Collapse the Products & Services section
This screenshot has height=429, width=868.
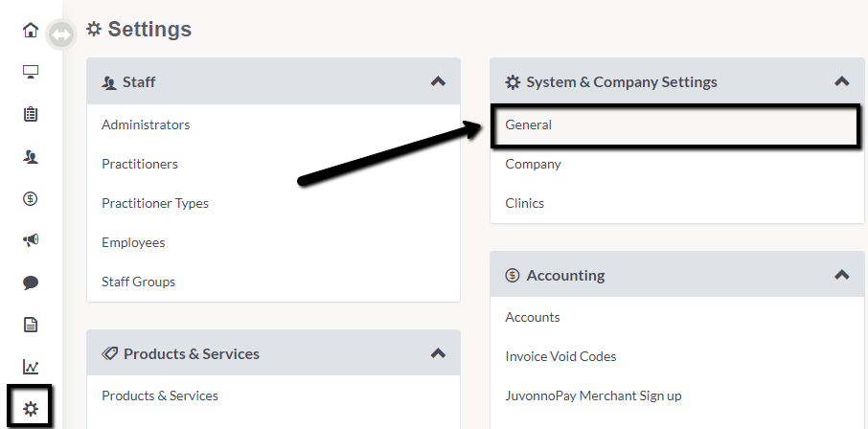tap(438, 353)
